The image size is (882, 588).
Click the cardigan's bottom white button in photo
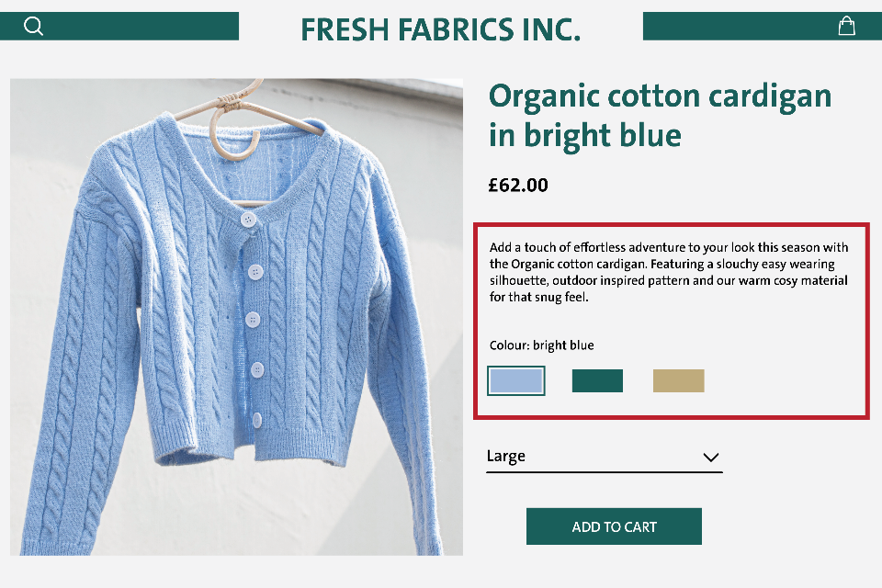point(257,420)
